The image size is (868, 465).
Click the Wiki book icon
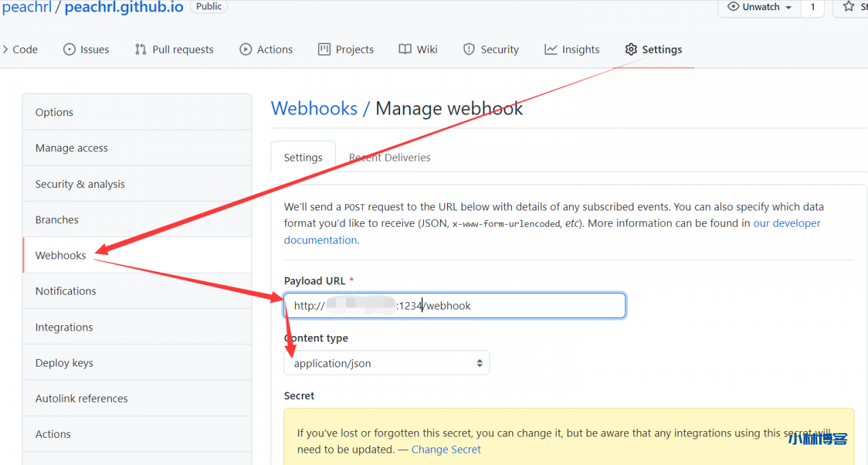405,50
